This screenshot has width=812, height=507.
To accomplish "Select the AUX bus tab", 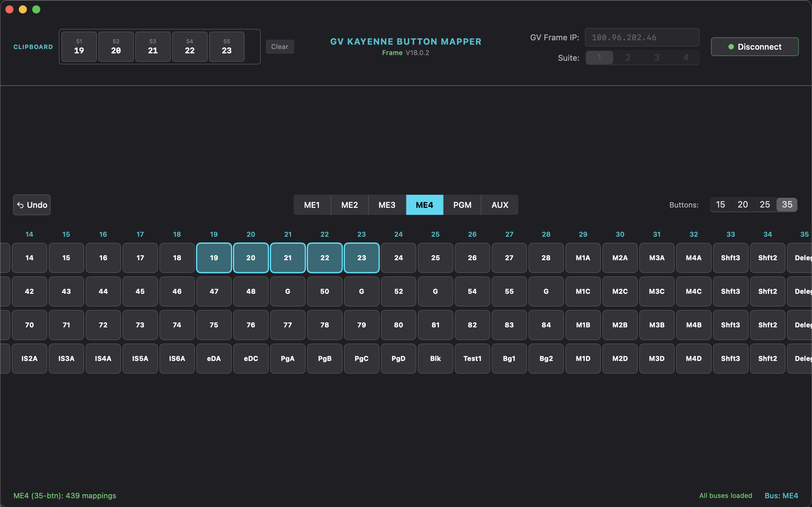I will pyautogui.click(x=499, y=204).
